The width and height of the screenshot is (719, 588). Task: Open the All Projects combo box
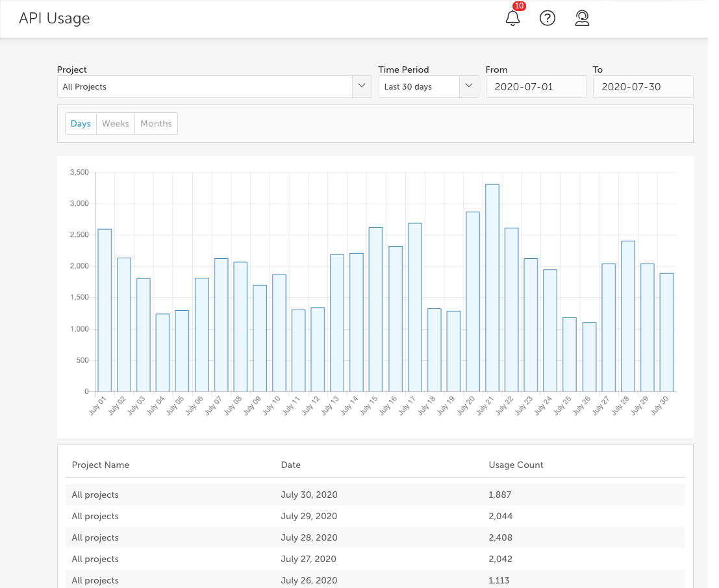click(x=214, y=86)
